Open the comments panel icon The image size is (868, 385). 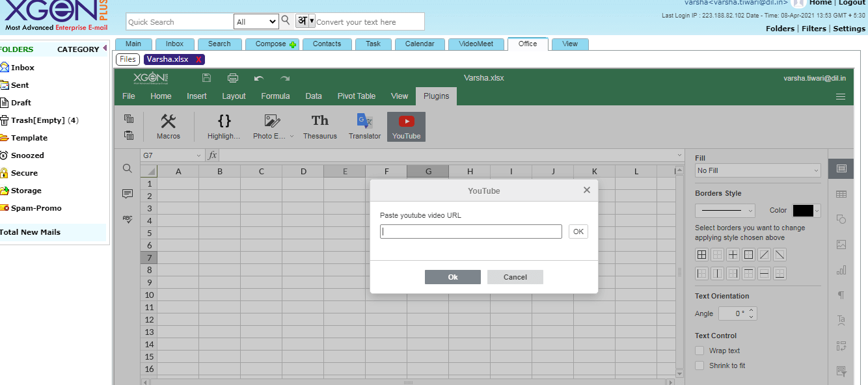128,194
